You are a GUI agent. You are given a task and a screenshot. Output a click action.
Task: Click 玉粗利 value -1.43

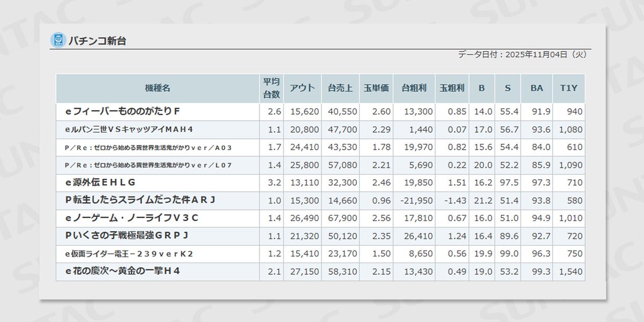(x=455, y=200)
